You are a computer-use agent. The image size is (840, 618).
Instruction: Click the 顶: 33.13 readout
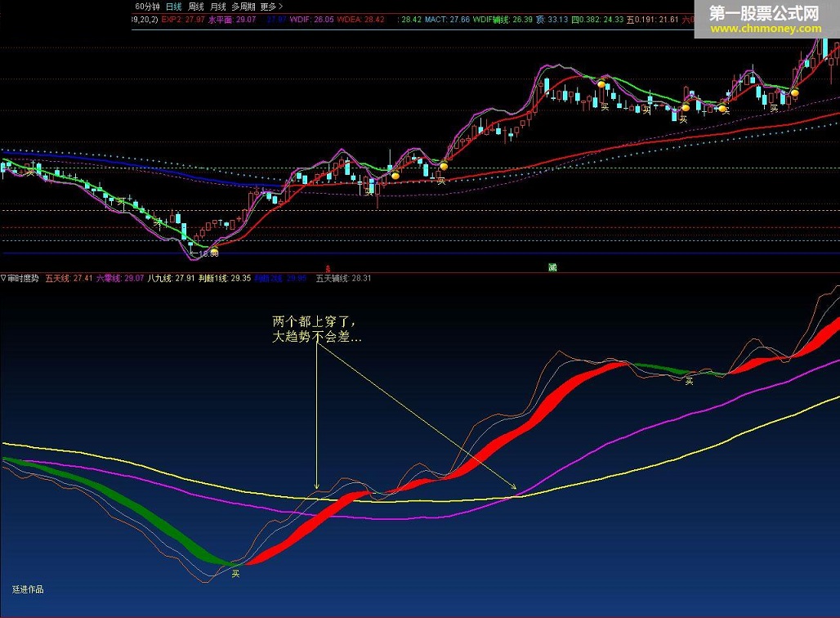pos(552,20)
